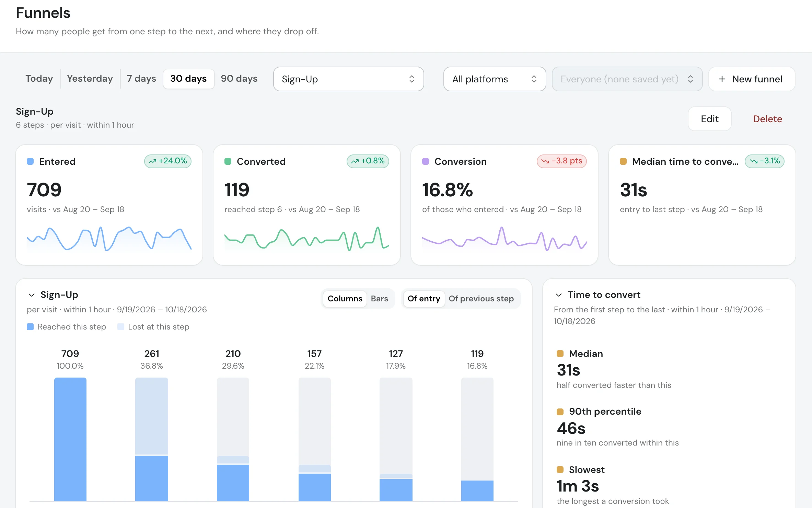Viewport: 812px width, 508px height.
Task: Click the purple Conversion color dot
Action: pos(426,161)
